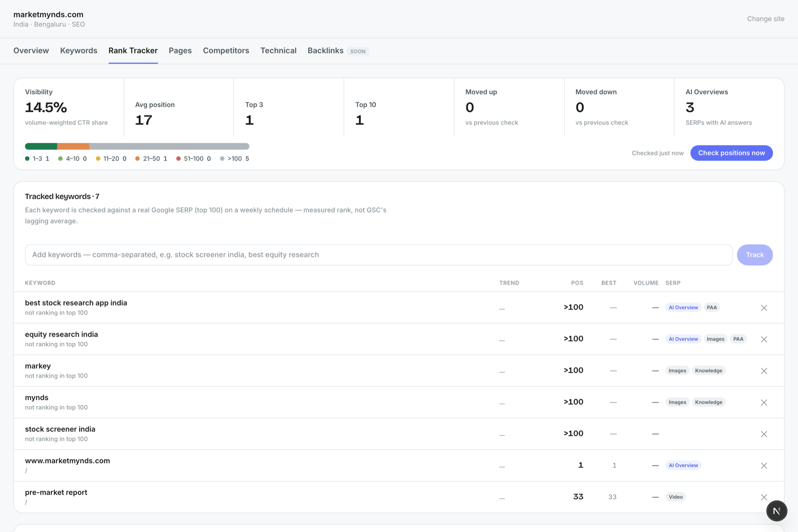
Task: Click the POS column header
Action: click(577, 283)
